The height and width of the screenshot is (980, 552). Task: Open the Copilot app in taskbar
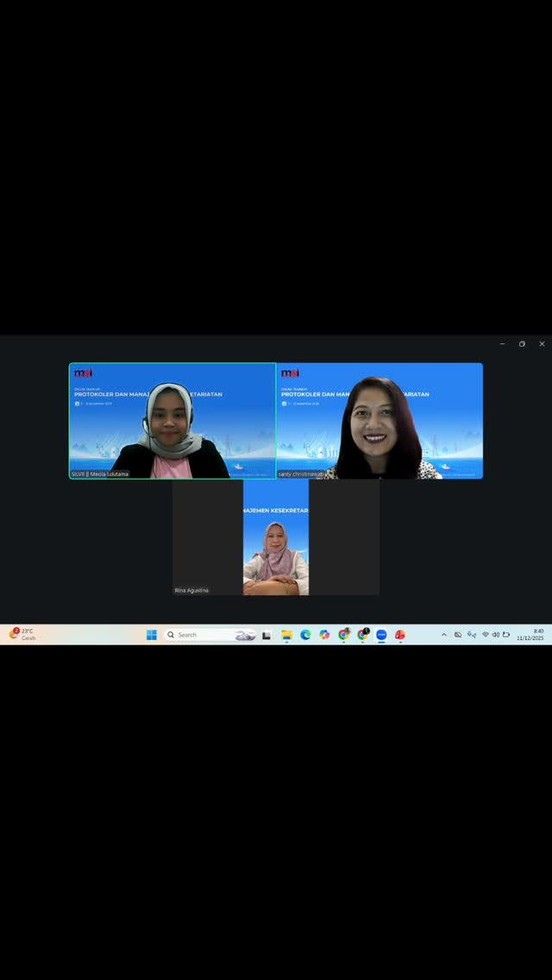click(324, 635)
